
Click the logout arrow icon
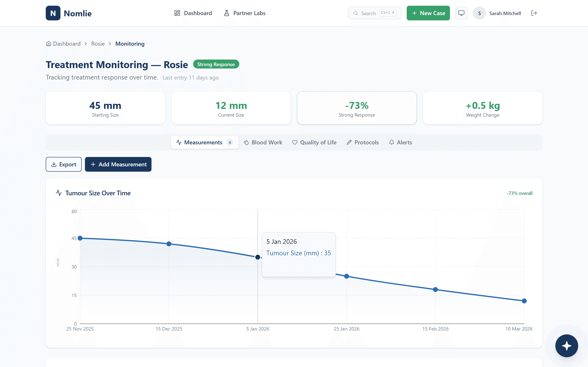[534, 13]
